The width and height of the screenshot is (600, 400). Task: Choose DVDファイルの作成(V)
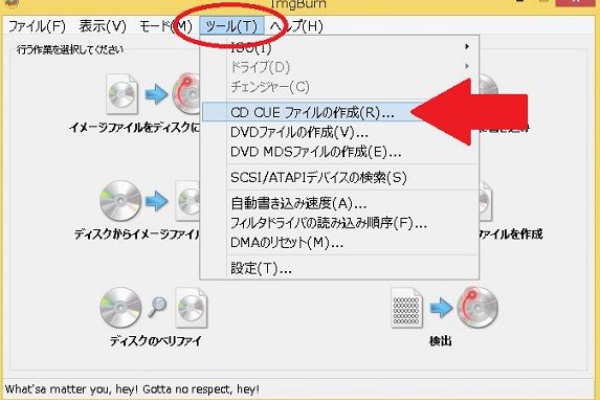340,132
